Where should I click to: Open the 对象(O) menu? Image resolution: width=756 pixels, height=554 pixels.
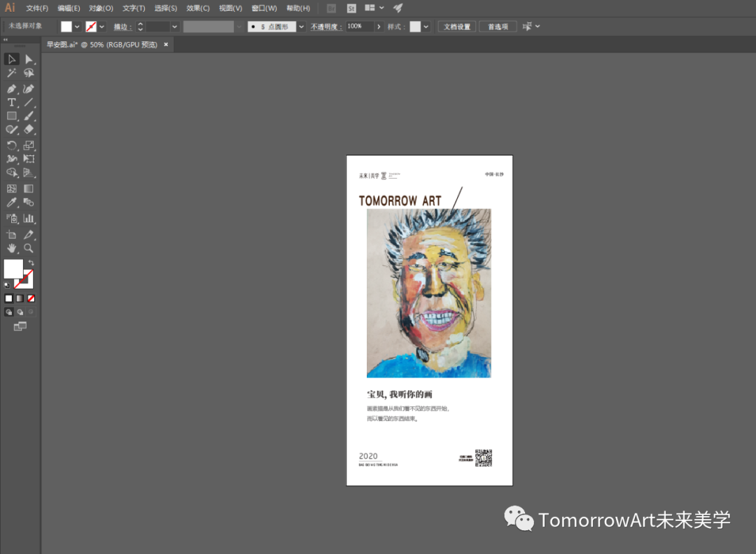(101, 8)
